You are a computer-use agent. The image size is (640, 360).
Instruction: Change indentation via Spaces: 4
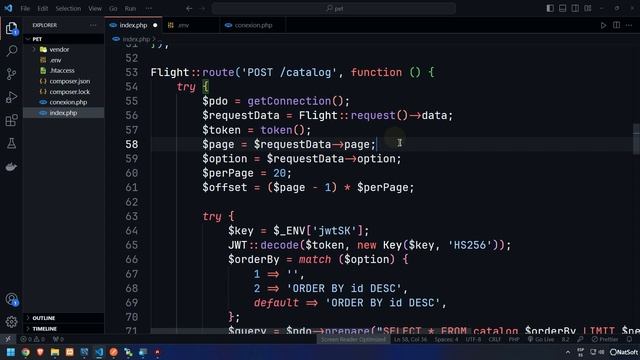tap(446, 339)
